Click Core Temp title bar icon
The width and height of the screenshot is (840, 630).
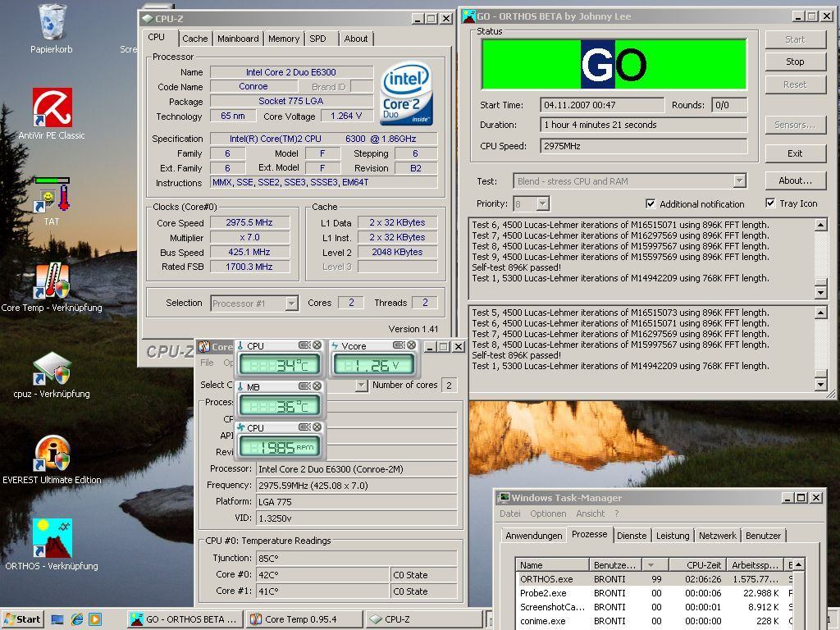click(x=204, y=347)
